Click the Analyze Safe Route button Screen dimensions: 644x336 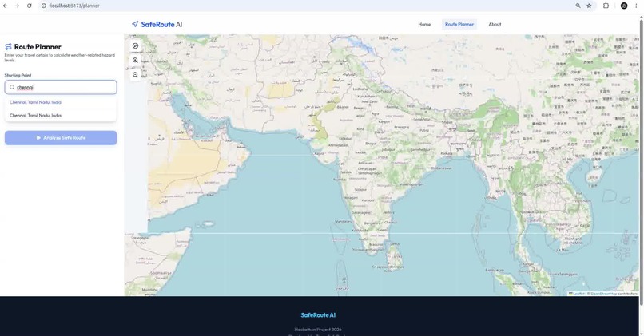tap(61, 138)
